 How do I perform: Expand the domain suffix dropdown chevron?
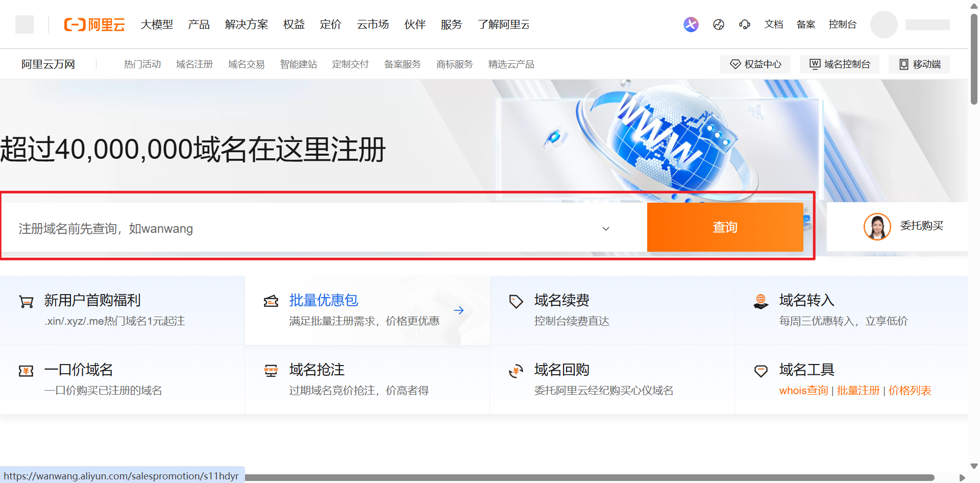pos(606,229)
